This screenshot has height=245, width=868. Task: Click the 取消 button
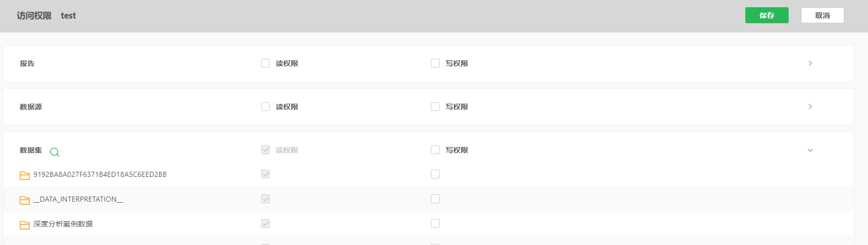pos(823,15)
